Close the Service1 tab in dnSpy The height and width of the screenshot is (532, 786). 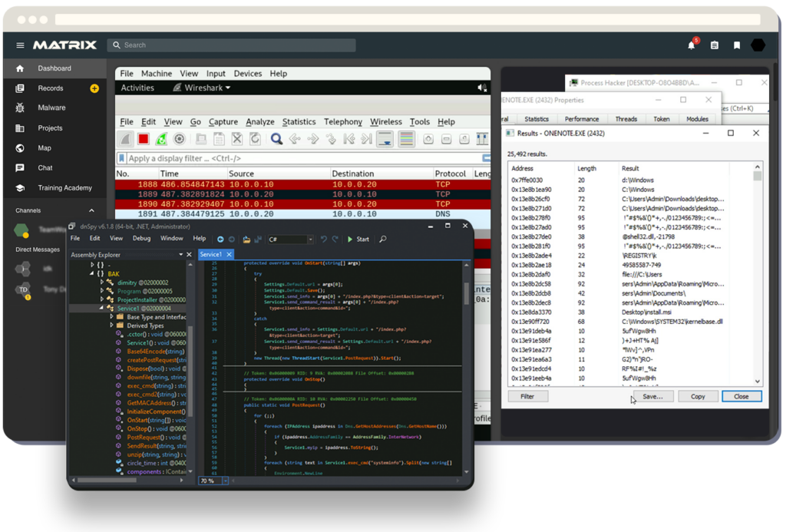tap(229, 255)
